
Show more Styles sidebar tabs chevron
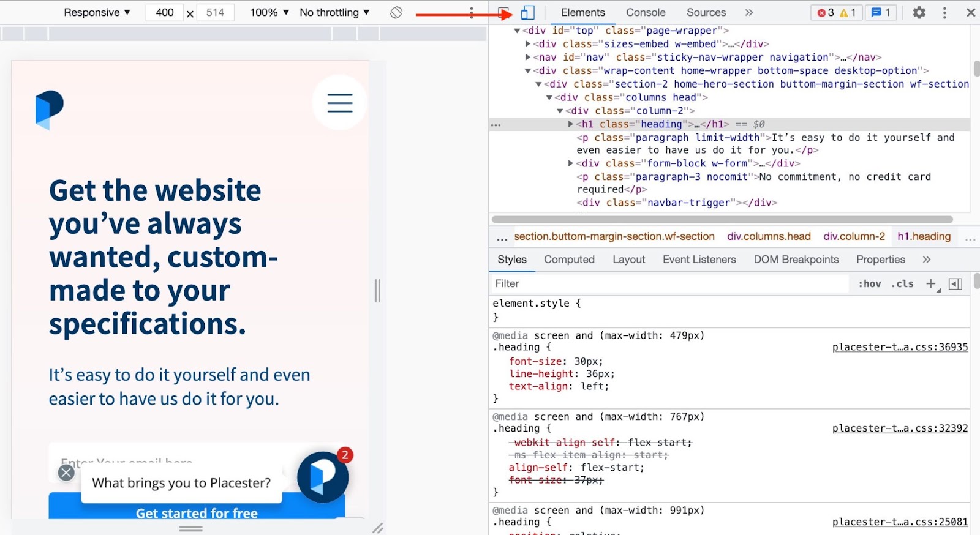click(x=927, y=260)
